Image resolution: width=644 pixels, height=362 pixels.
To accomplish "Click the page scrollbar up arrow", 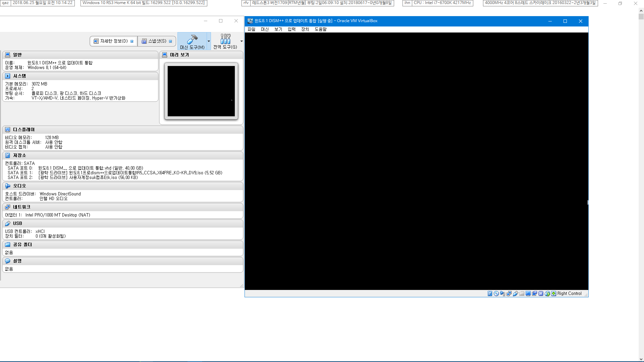I will click(x=641, y=10).
